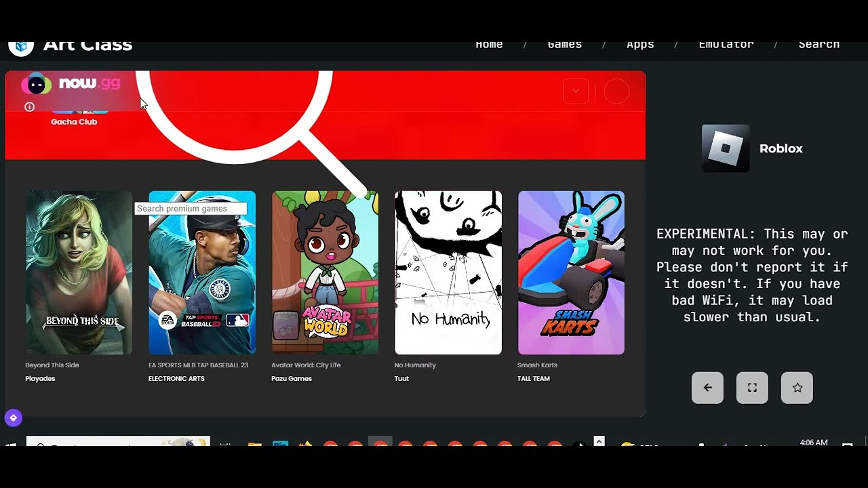The image size is (868, 488).
Task: Open the Smash Karts game thumbnail
Action: [x=571, y=272]
